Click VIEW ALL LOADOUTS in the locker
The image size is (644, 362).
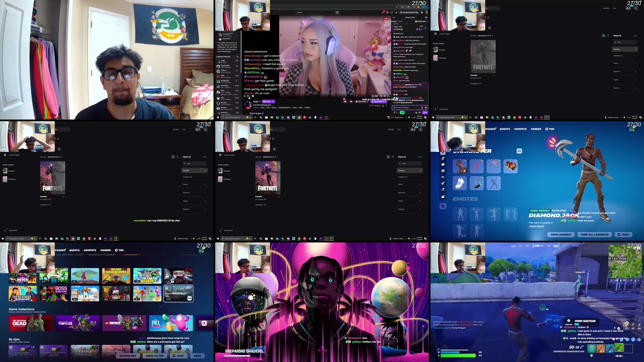(595, 234)
